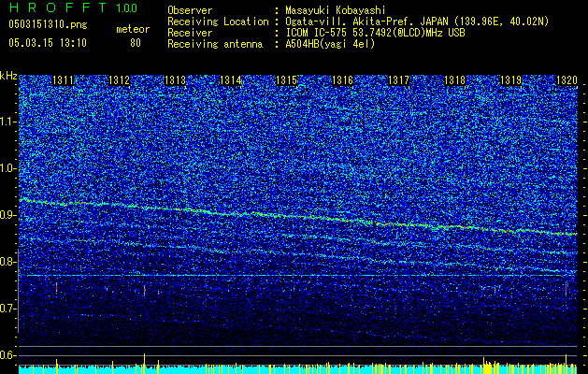Click the 1.0 kHz axis label
Screen dimensions: 588x374
click(8, 168)
